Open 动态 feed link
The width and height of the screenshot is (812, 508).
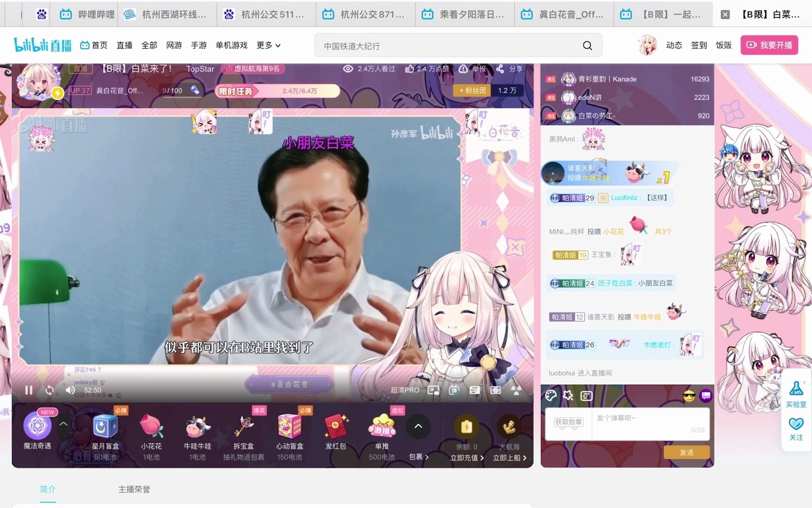pyautogui.click(x=674, y=45)
